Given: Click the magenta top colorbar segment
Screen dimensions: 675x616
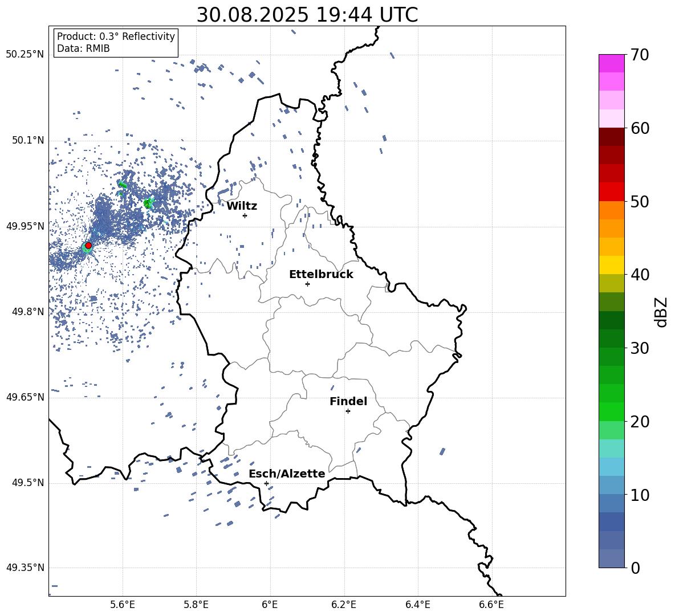Looking at the screenshot, I should point(611,63).
